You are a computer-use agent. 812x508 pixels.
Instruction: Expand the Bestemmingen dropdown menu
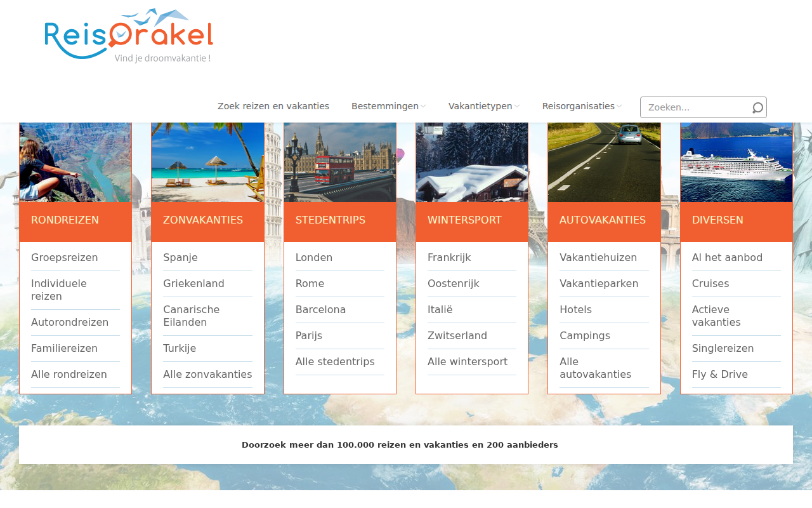point(388,106)
